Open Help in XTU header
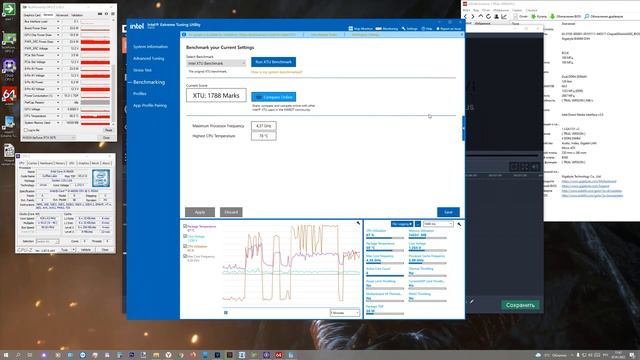Screen dimensions: 640x360 427,29
